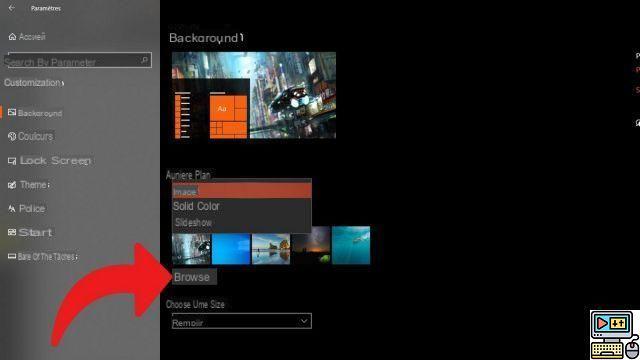Screen dimensions: 640x360
Task: Click the picture icon beside Background
Action: point(12,113)
